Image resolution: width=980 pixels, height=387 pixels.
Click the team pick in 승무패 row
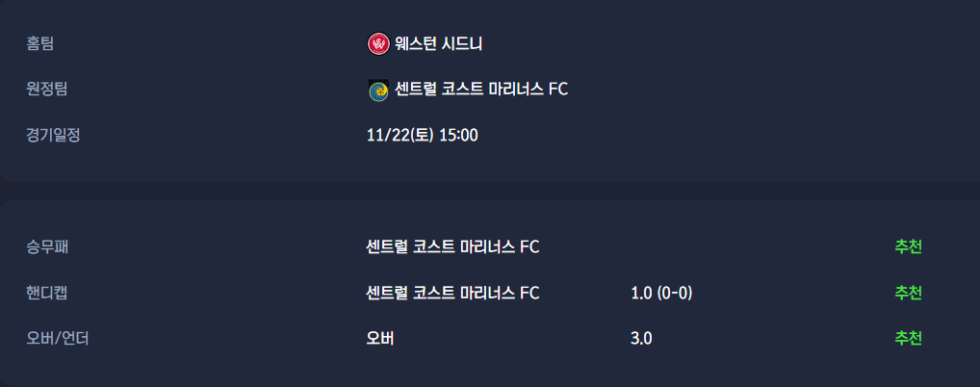(452, 246)
